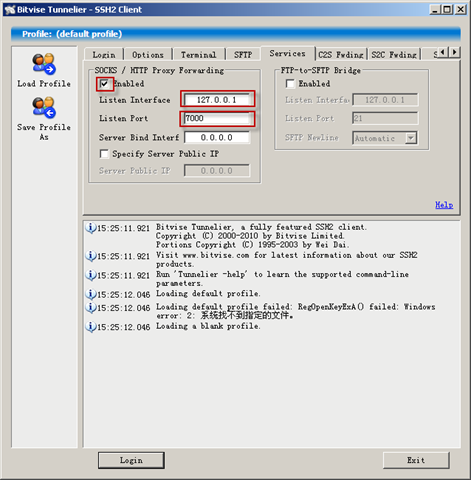Click the SOCKS Listen Port field 7000
This screenshot has width=471, height=480.
pos(217,118)
